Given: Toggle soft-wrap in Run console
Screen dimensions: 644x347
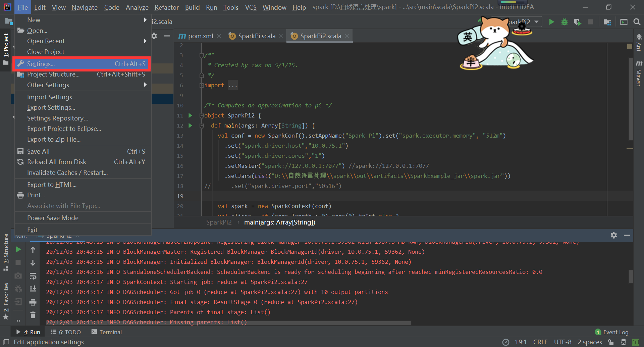Looking at the screenshot, I should coord(33,276).
